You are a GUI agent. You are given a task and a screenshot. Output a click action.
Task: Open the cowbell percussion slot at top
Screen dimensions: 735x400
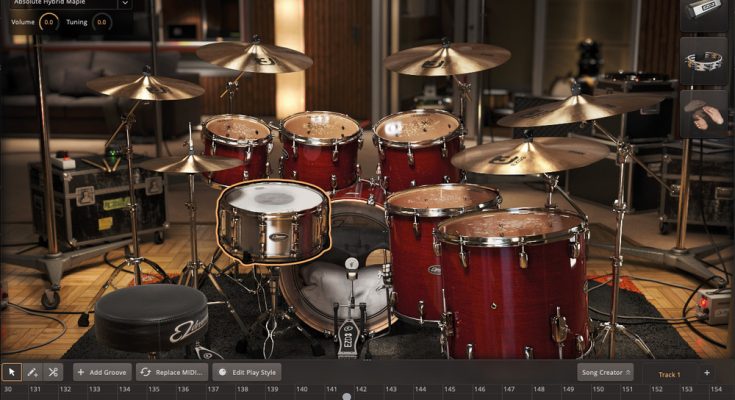point(703,12)
